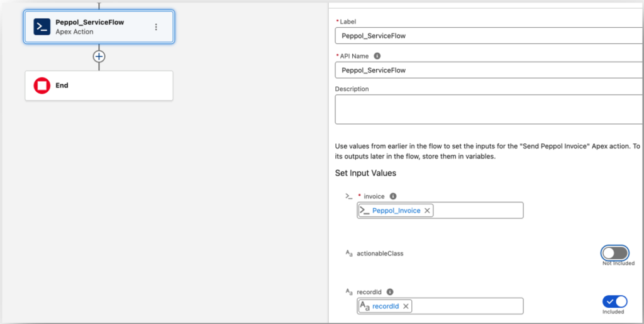Click the info icon beside recordId label
Viewport: 644px width, 324px height.
[x=391, y=292]
